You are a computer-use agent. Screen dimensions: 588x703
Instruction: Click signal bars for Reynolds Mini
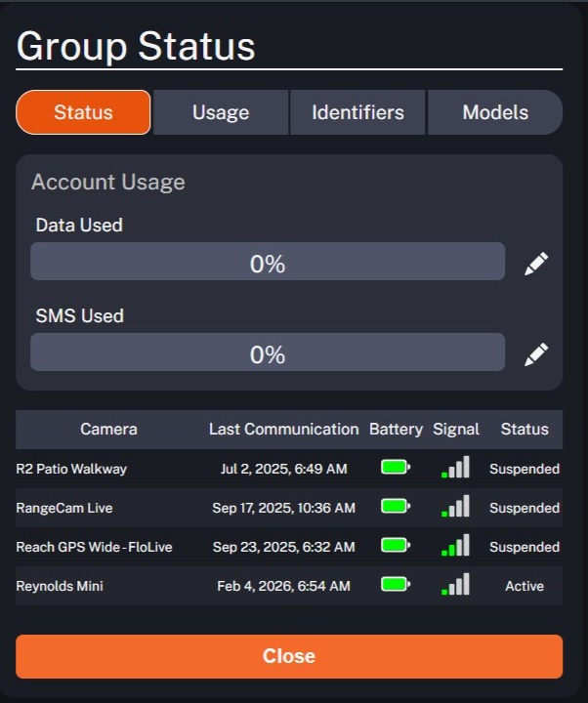click(456, 585)
